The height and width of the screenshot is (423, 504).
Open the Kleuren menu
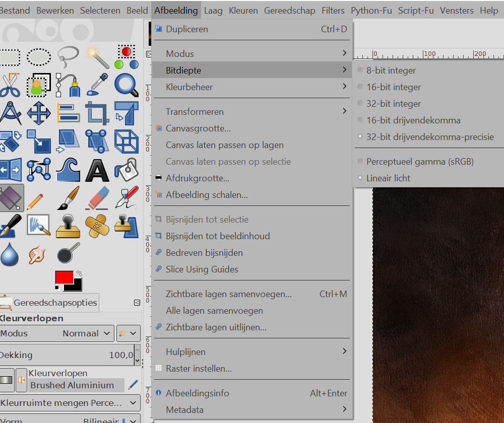(243, 10)
